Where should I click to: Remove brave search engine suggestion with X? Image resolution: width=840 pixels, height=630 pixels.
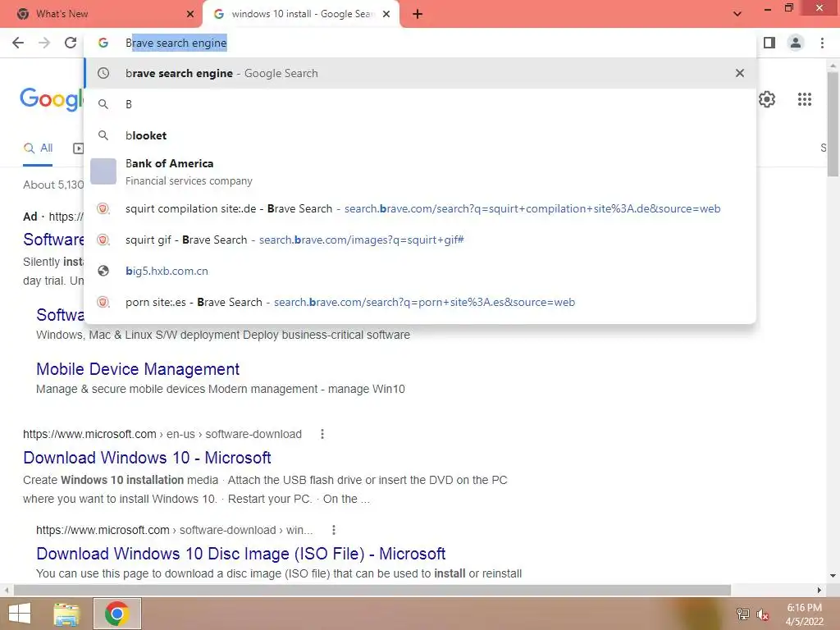point(740,73)
